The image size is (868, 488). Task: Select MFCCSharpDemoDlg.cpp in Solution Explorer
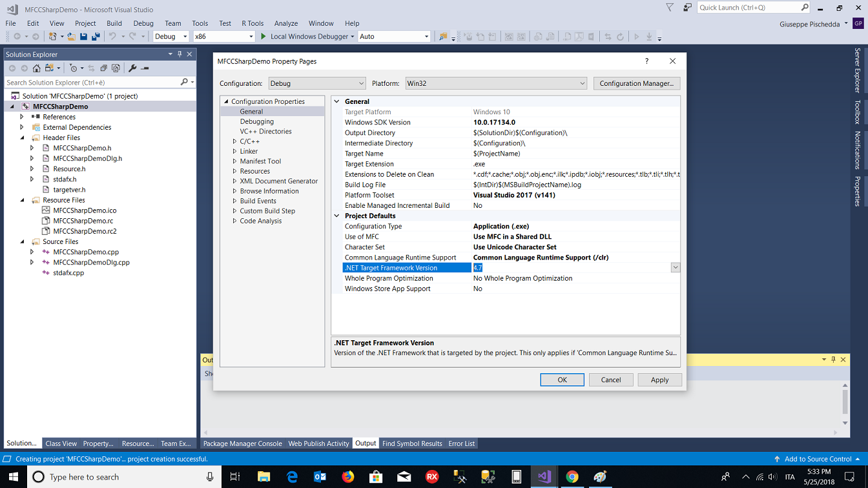92,262
